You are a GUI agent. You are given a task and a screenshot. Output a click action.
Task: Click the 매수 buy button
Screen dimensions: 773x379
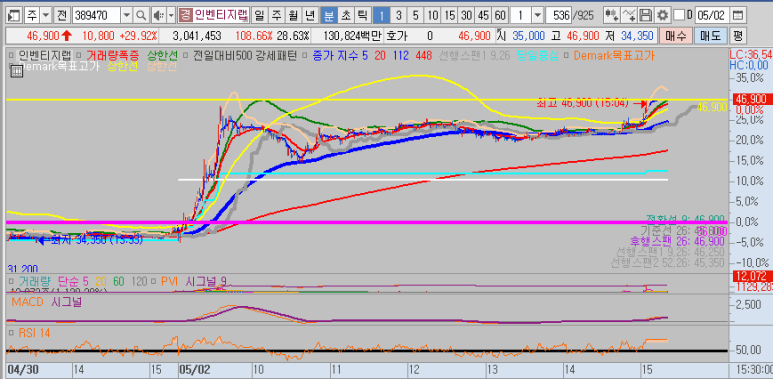click(x=675, y=36)
